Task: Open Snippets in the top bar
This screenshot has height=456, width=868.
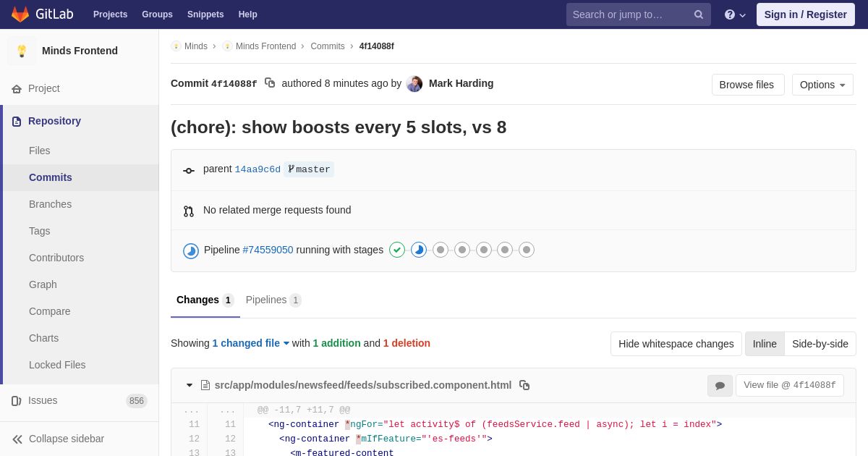Action: [x=205, y=14]
